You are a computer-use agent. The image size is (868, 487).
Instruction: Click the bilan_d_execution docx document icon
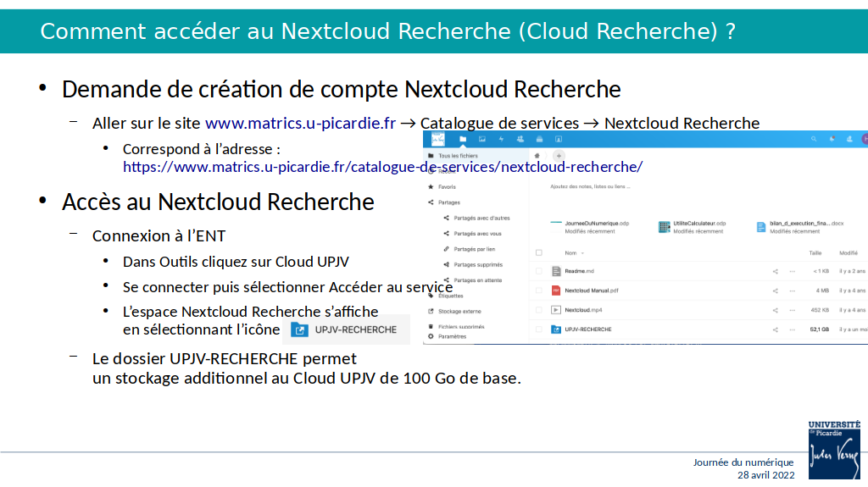pyautogui.click(x=761, y=227)
